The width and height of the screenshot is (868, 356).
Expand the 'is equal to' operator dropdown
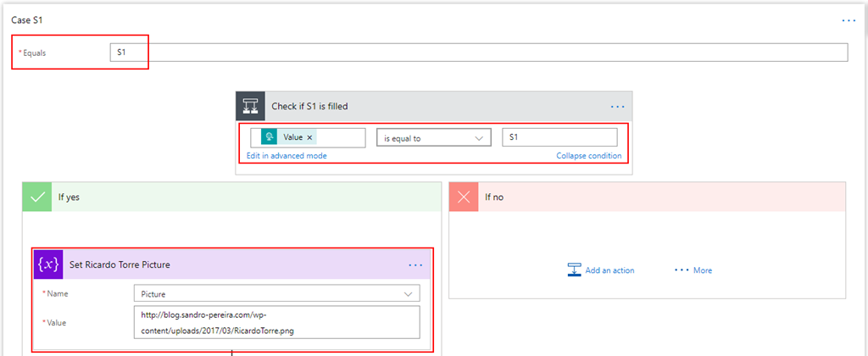(433, 137)
